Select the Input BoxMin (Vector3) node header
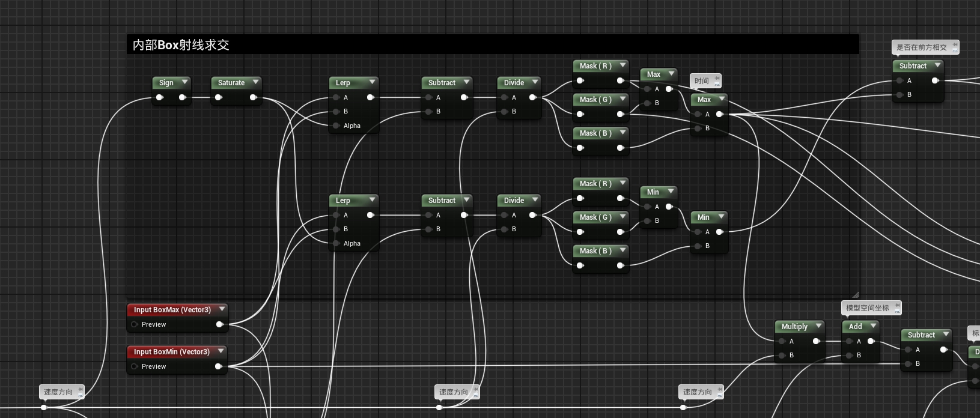The height and width of the screenshot is (418, 980). tap(171, 351)
